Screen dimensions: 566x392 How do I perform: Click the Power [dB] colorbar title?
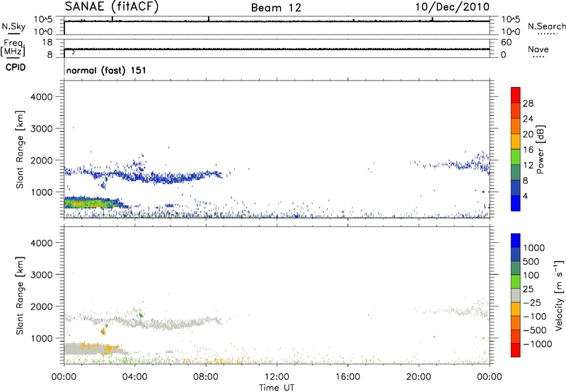pos(540,149)
